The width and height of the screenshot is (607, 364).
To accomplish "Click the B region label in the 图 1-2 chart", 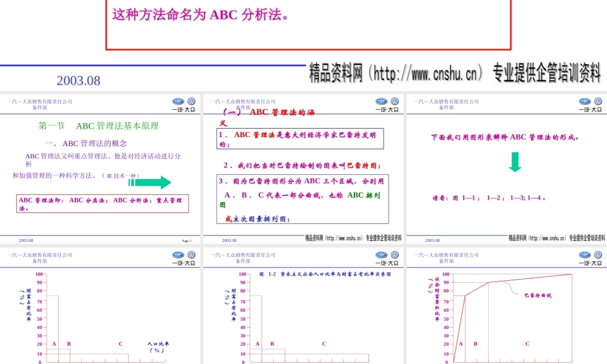I will [272, 343].
